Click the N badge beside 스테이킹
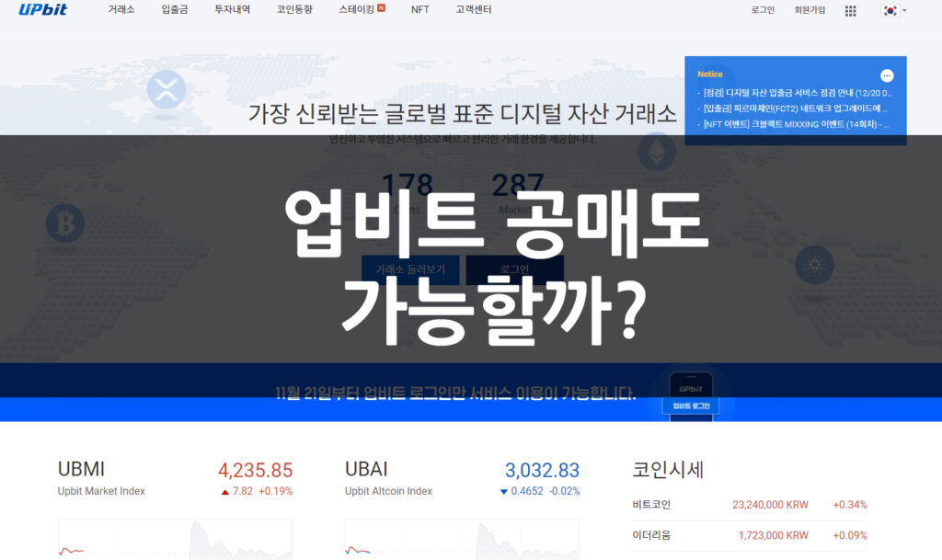The width and height of the screenshot is (942, 560). [x=381, y=7]
